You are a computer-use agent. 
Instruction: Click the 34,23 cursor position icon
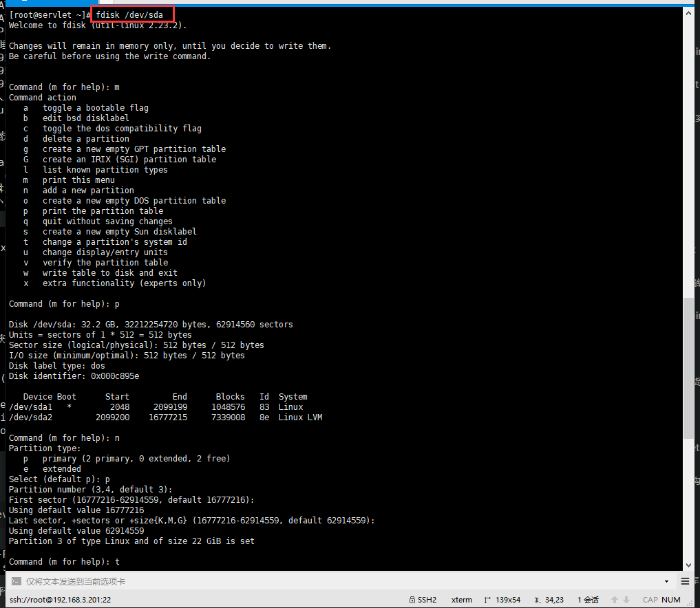[536, 600]
